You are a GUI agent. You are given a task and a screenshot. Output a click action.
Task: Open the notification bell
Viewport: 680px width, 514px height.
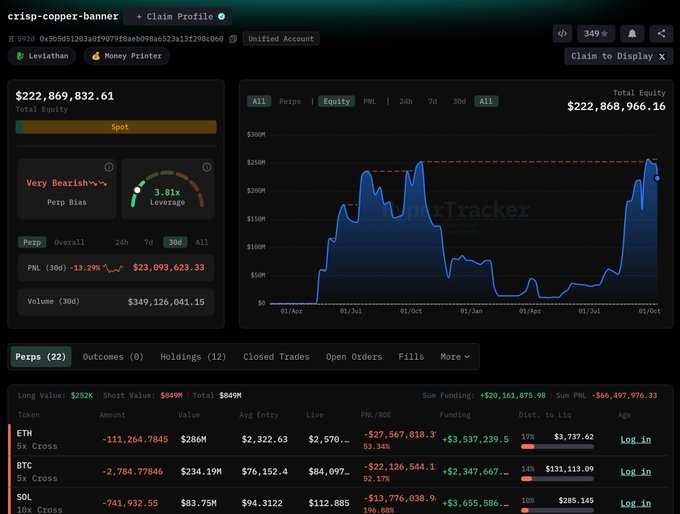tap(632, 33)
